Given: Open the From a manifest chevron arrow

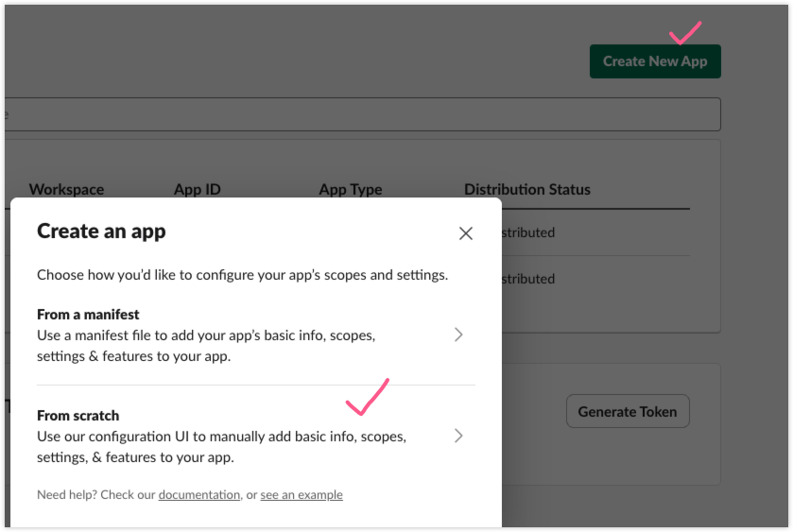Looking at the screenshot, I should 458,335.
